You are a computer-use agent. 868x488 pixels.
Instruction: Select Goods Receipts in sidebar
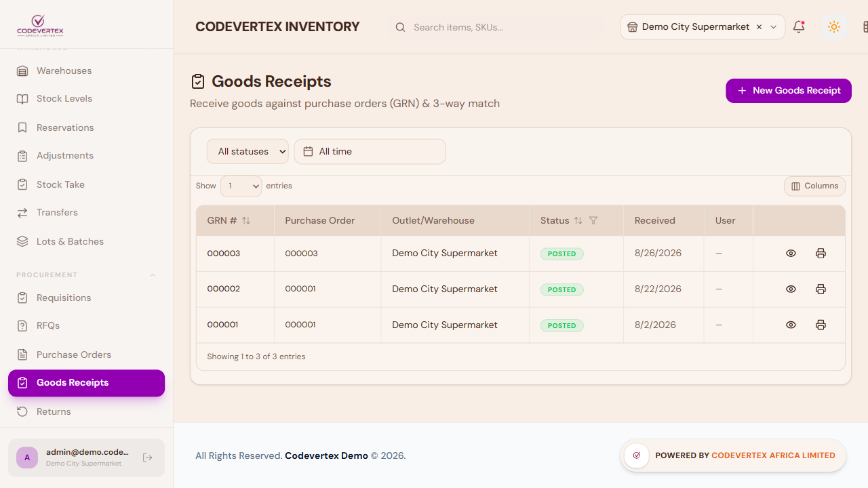point(86,383)
